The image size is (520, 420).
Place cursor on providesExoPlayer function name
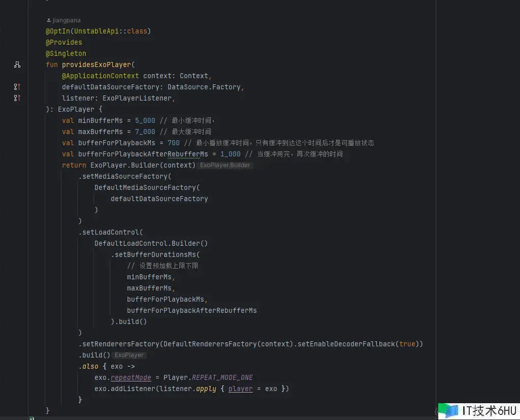tap(96, 64)
